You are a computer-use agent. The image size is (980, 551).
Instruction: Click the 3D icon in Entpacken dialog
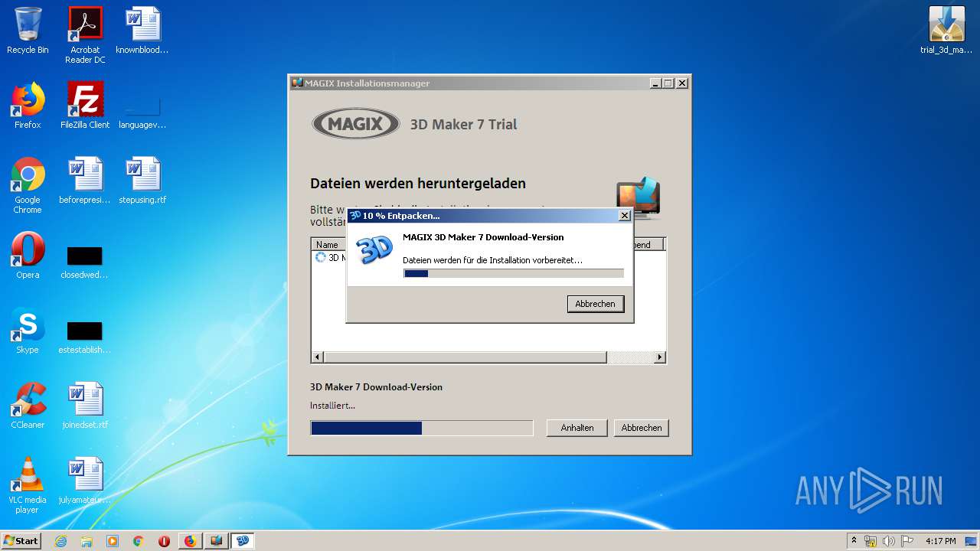374,249
